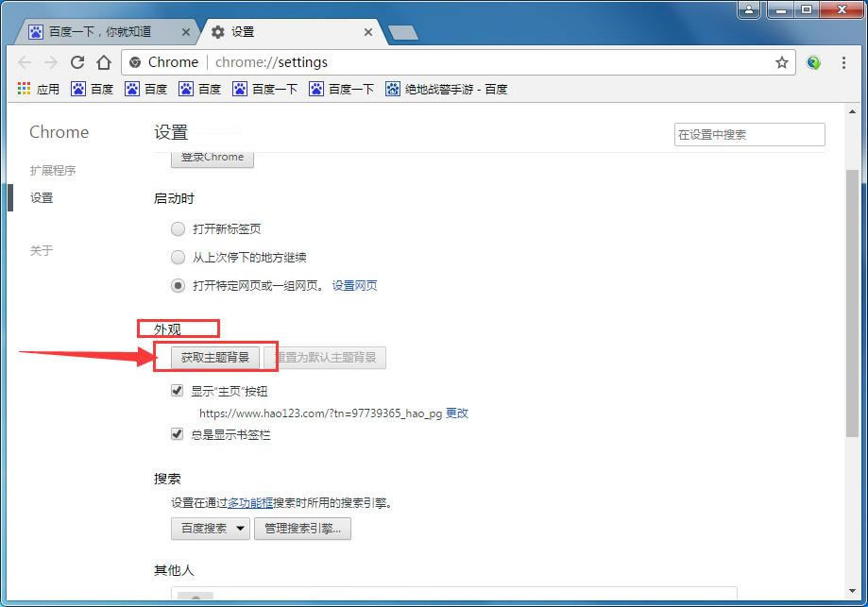Click the 搜索 section heading
This screenshot has width=868, height=607.
coord(167,479)
